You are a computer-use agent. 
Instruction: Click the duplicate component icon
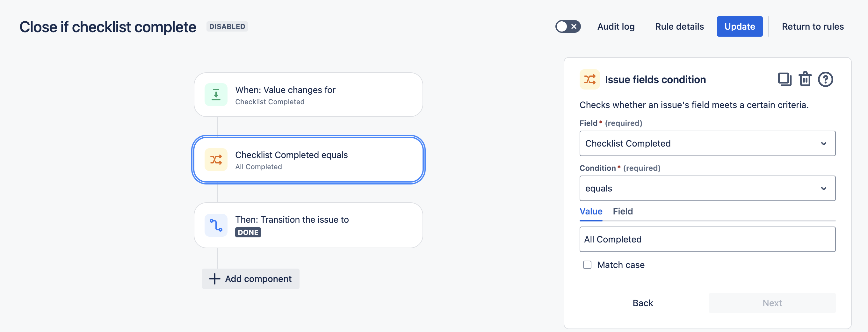[x=784, y=80]
